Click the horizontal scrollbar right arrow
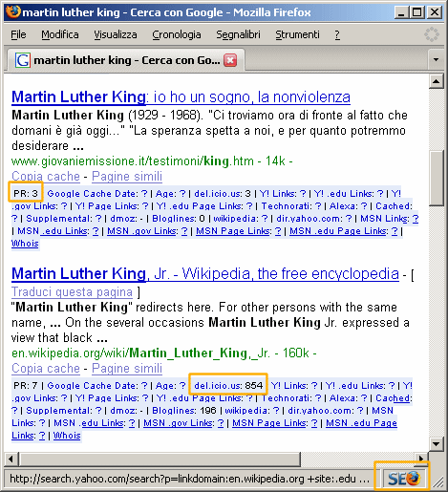Image resolution: width=448 pixels, height=492 pixels. (421, 459)
